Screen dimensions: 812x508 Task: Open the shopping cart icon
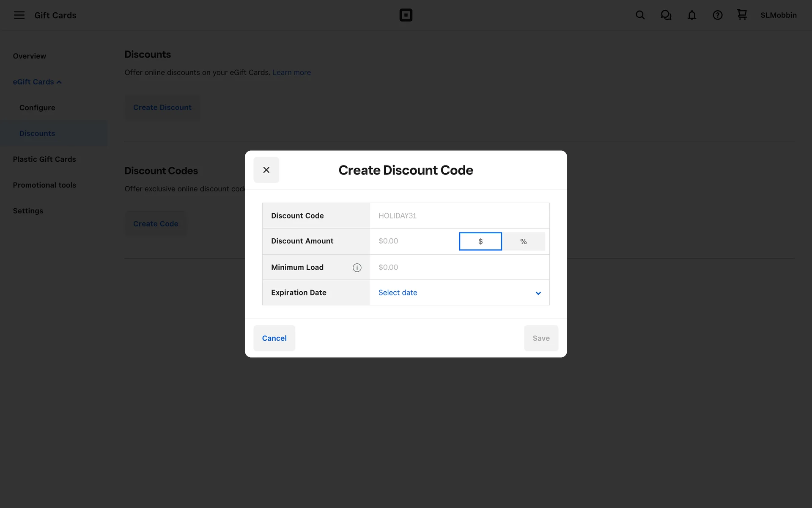point(742,15)
